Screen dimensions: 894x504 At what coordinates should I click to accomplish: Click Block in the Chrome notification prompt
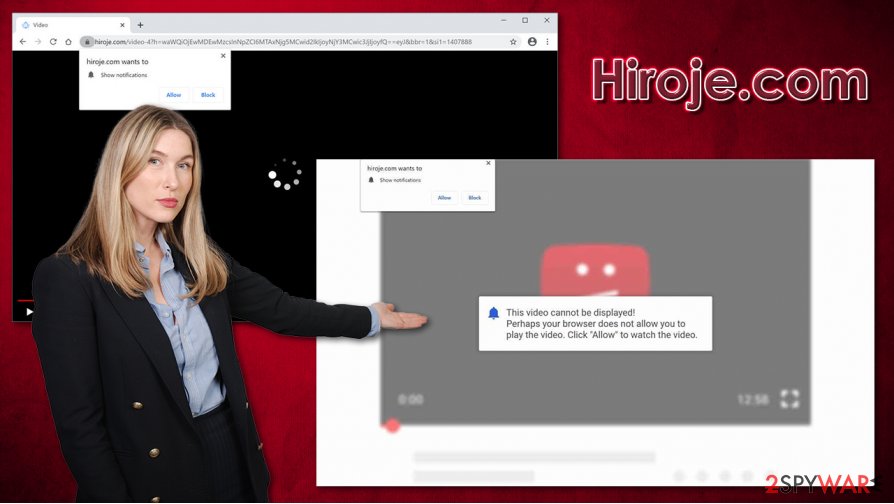(x=208, y=95)
